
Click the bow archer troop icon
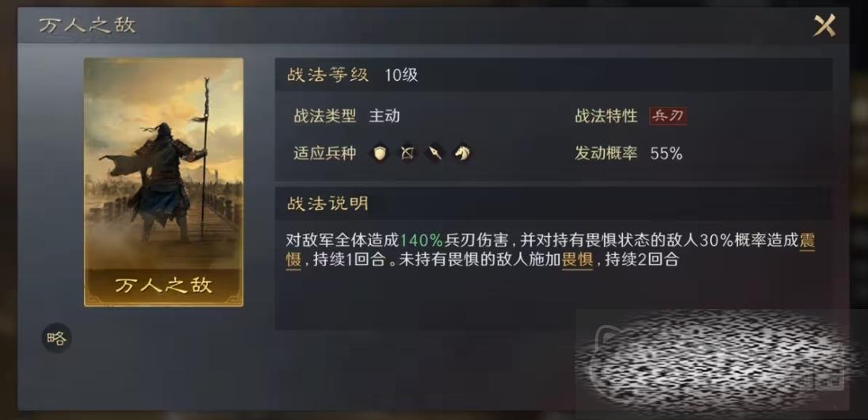click(407, 153)
